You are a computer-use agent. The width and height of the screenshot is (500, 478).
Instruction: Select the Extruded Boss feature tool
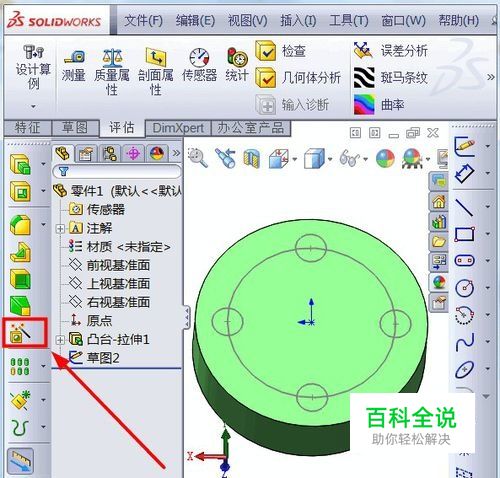coord(20,164)
